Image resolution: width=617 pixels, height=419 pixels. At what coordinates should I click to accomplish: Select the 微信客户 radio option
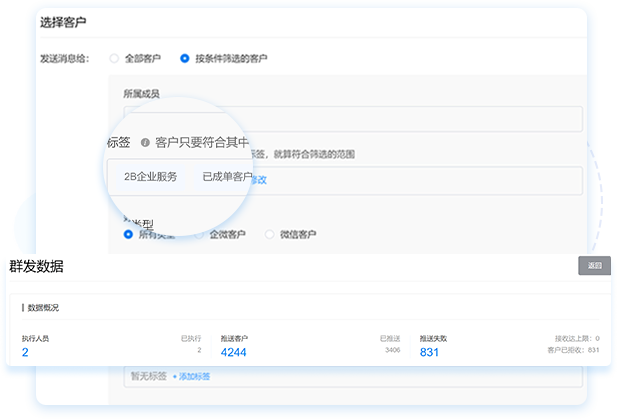click(270, 234)
